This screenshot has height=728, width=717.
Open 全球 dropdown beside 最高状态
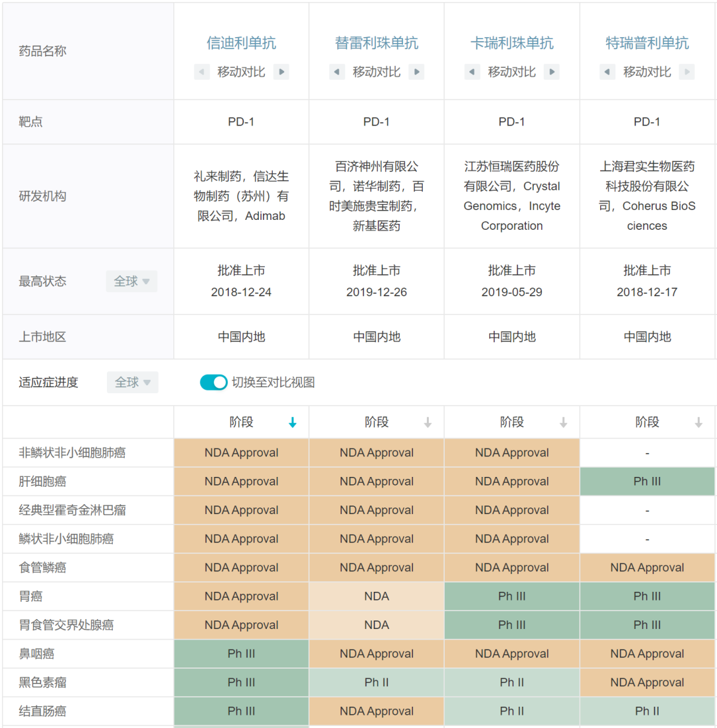tap(132, 282)
